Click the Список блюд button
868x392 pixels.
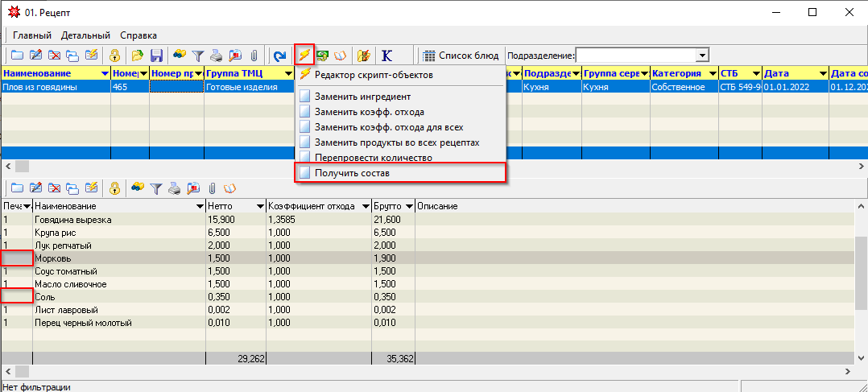click(x=461, y=56)
